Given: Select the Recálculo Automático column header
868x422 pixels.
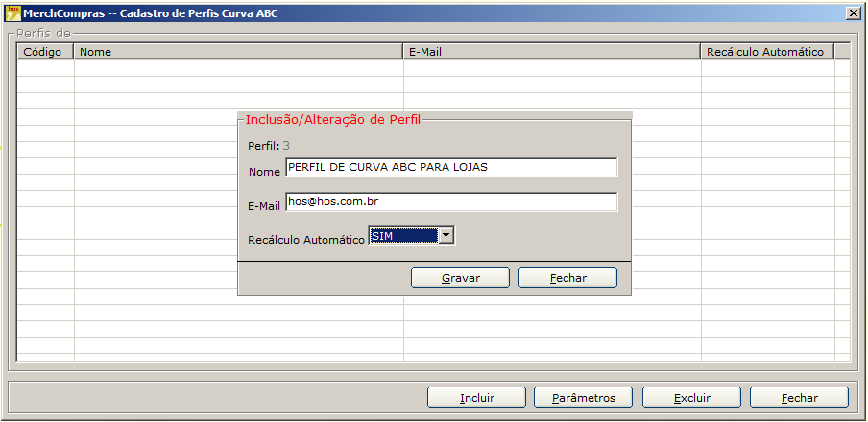Looking at the screenshot, I should pos(766,52).
